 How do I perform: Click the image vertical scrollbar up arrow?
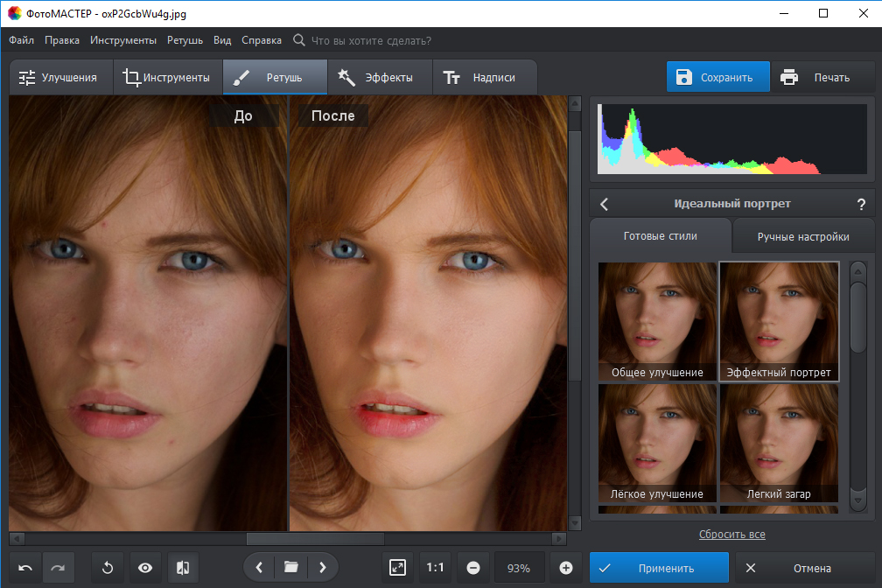pos(575,103)
